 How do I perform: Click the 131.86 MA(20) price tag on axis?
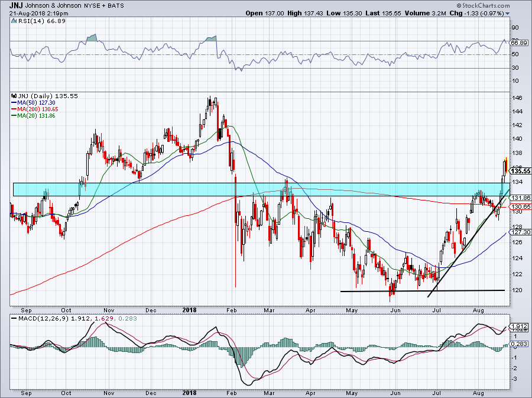coord(520,198)
